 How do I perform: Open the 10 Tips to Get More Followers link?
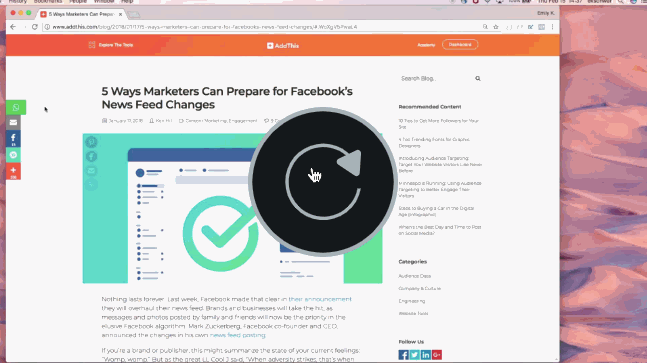pyautogui.click(x=439, y=124)
